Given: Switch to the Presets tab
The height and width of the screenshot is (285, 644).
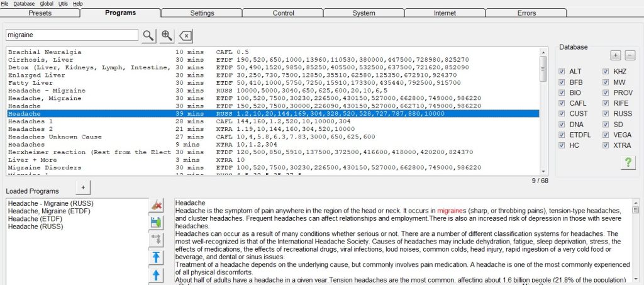Looking at the screenshot, I should [x=40, y=13].
